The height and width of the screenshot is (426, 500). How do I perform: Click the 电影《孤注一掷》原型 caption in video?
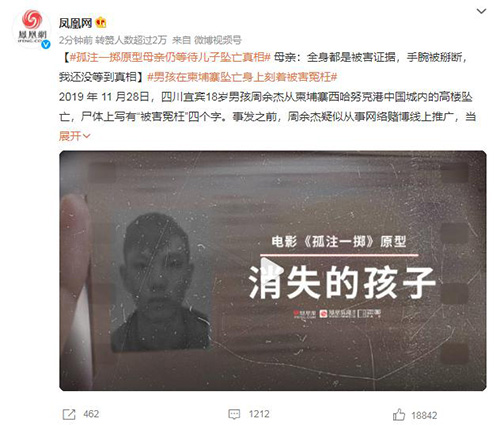tap(339, 241)
